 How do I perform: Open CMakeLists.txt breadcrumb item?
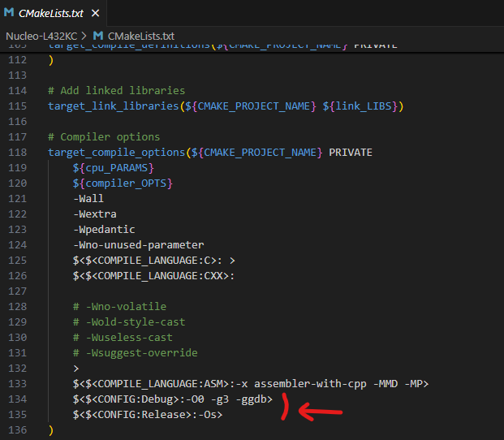click(x=141, y=36)
